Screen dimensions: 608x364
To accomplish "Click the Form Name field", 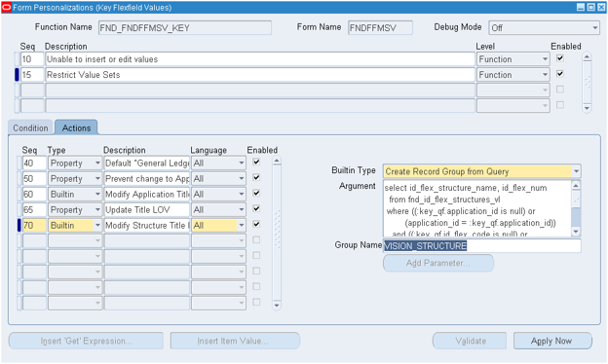I will pyautogui.click(x=380, y=28).
